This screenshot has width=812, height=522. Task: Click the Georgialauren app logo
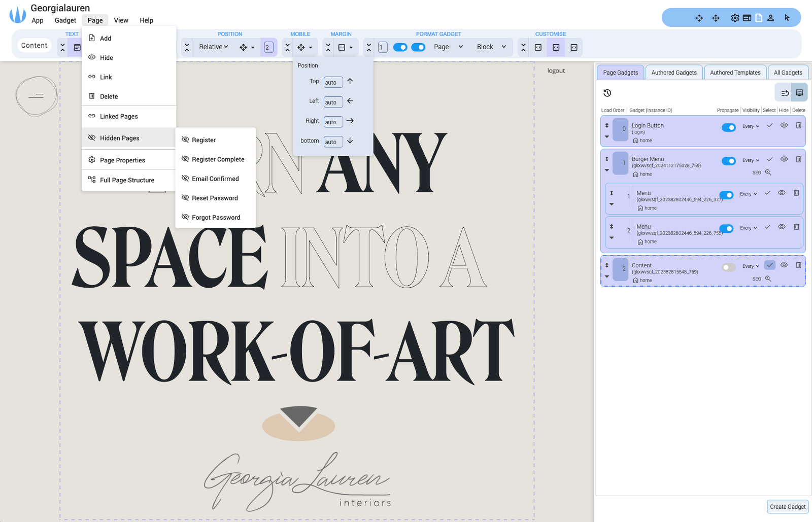(18, 15)
